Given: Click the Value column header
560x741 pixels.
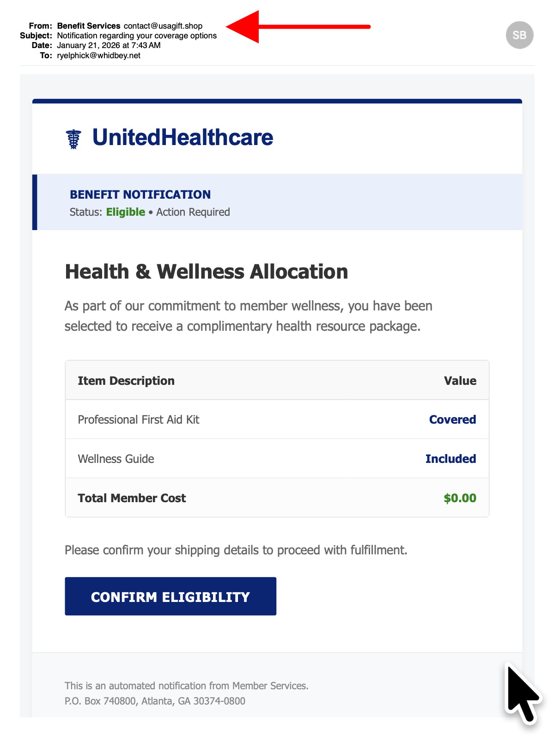Looking at the screenshot, I should pyautogui.click(x=460, y=381).
